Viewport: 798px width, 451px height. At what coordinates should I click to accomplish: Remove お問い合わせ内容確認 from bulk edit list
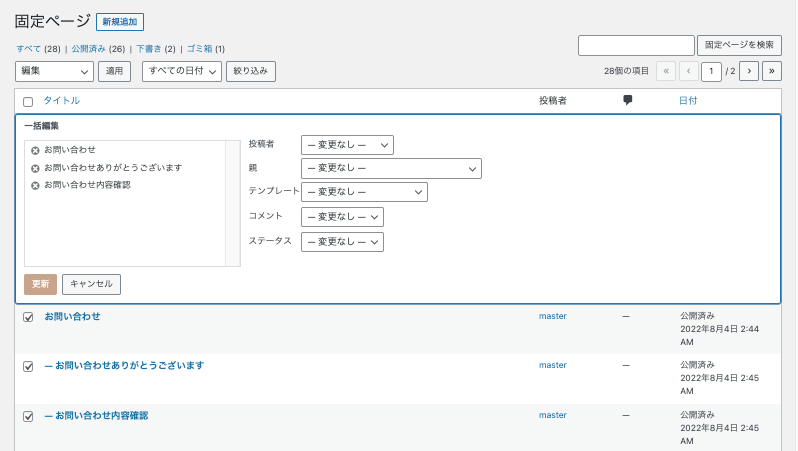coord(35,185)
